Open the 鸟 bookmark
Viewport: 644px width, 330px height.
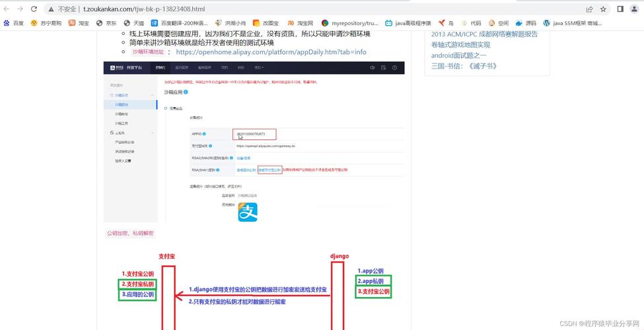point(446,23)
